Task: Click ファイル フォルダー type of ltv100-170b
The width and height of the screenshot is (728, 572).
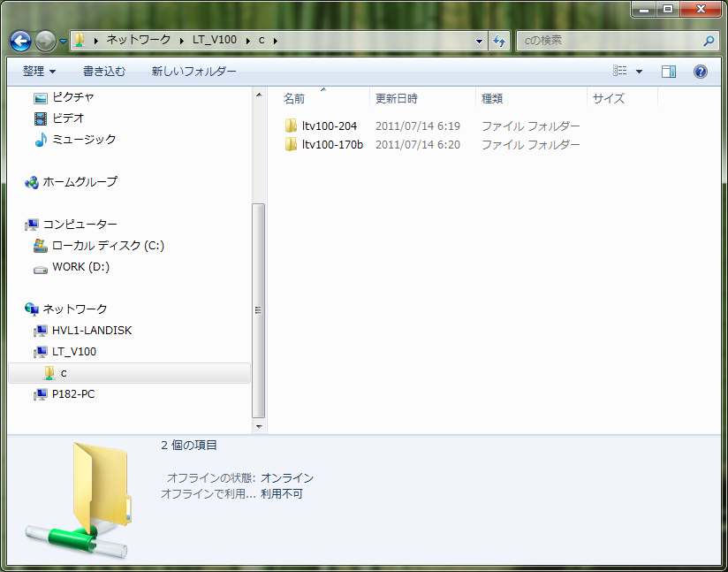Action: pyautogui.click(x=531, y=144)
